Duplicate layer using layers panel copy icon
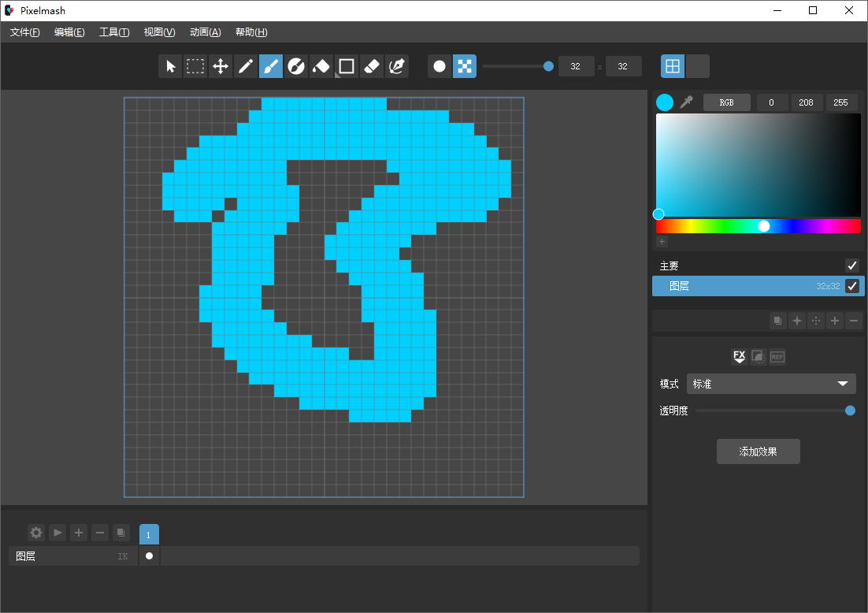Image resolution: width=868 pixels, height=613 pixels. tap(777, 321)
